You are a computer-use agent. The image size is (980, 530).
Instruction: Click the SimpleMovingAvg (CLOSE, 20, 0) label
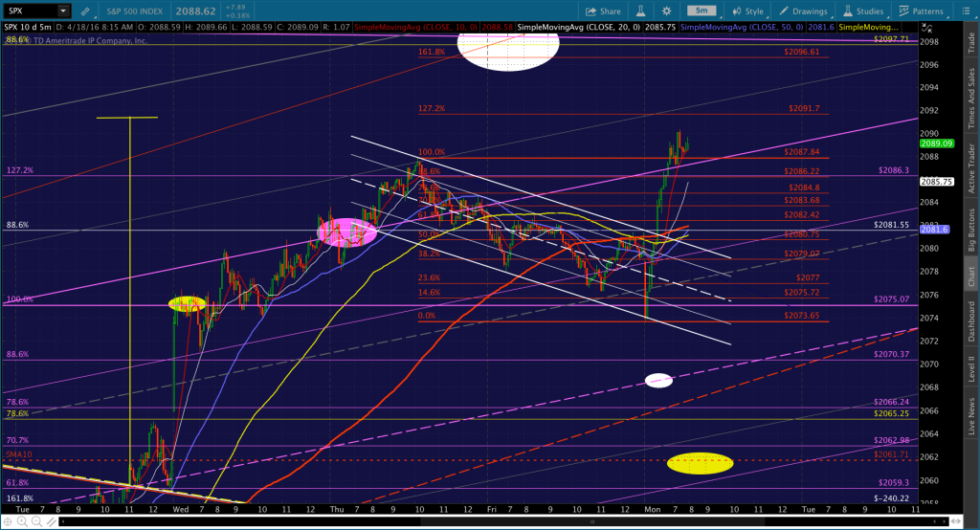(x=579, y=28)
